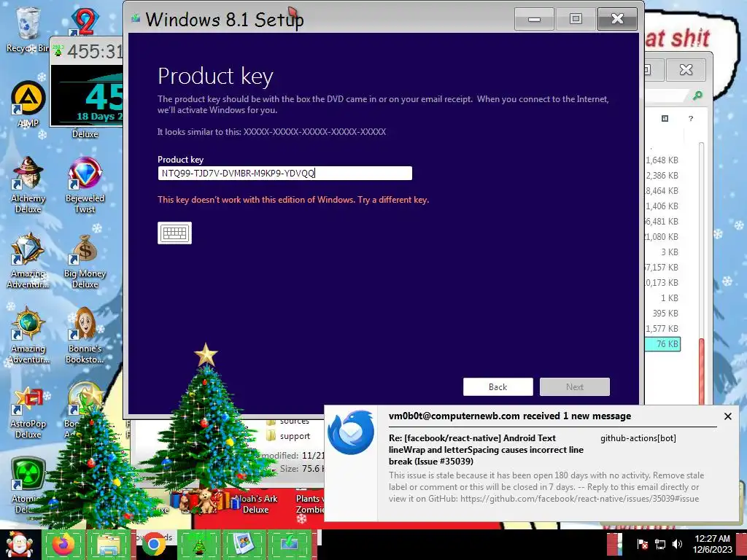This screenshot has height=560, width=747.
Task: Open the photo viewer taskbar button
Action: coord(244,545)
